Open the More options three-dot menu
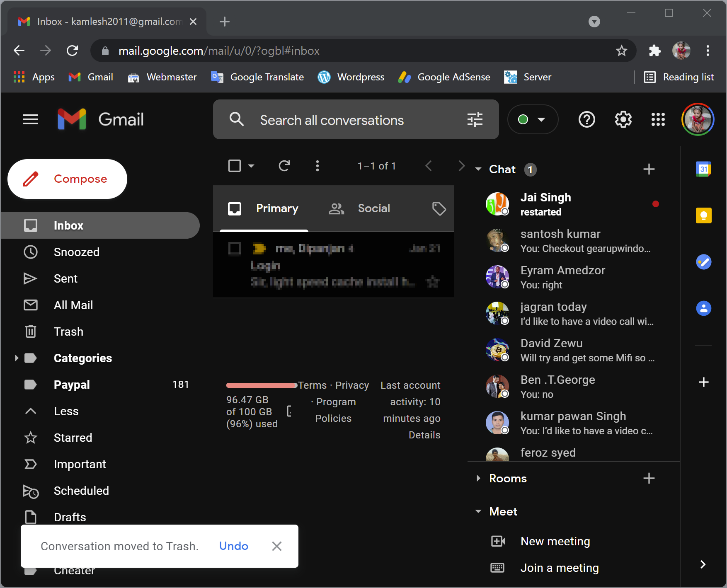The height and width of the screenshot is (588, 727). 317,166
